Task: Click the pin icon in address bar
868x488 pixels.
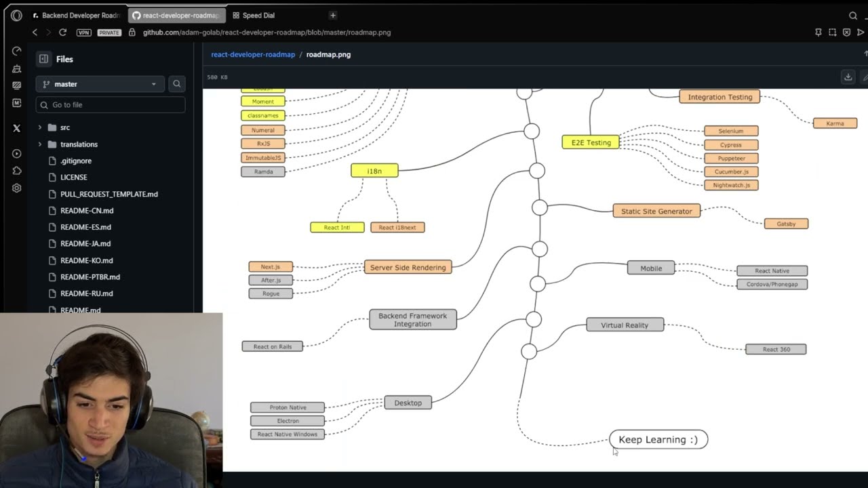Action: click(x=818, y=32)
